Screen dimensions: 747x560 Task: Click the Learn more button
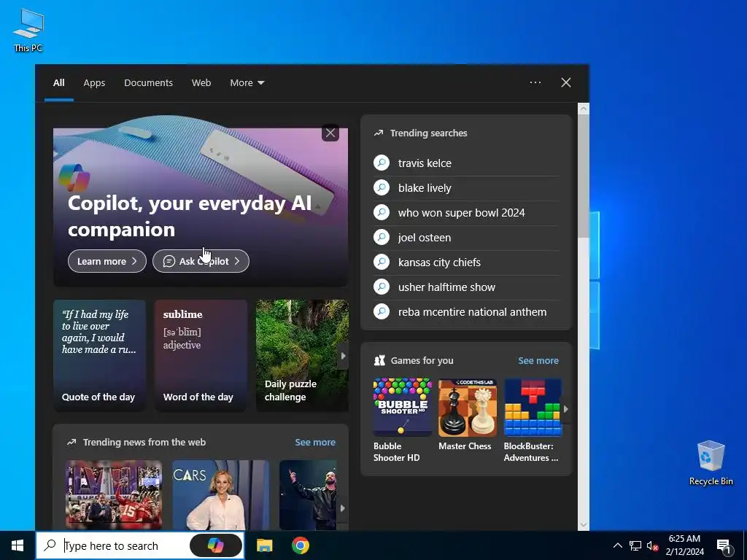click(x=107, y=261)
